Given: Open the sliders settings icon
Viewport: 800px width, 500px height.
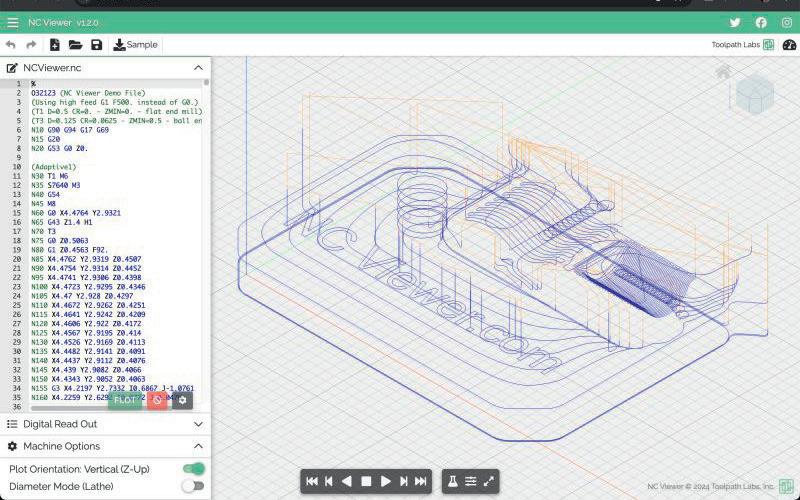Looking at the screenshot, I should (470, 481).
